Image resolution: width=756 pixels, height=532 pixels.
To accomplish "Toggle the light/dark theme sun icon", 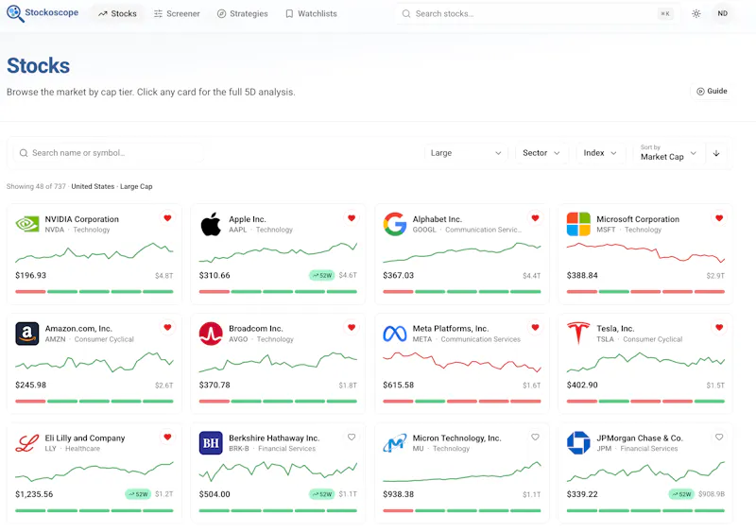I will coord(696,14).
